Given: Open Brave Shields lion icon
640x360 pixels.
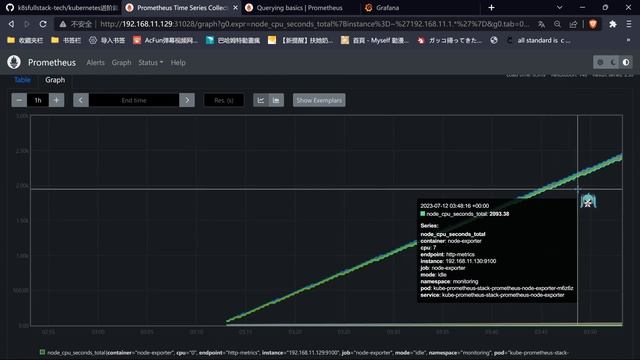Looking at the screenshot, I should tap(593, 24).
